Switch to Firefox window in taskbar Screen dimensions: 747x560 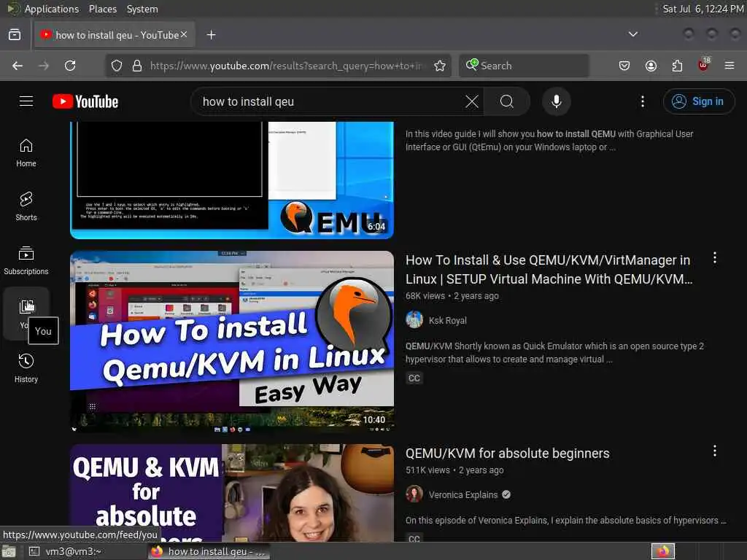[209, 551]
